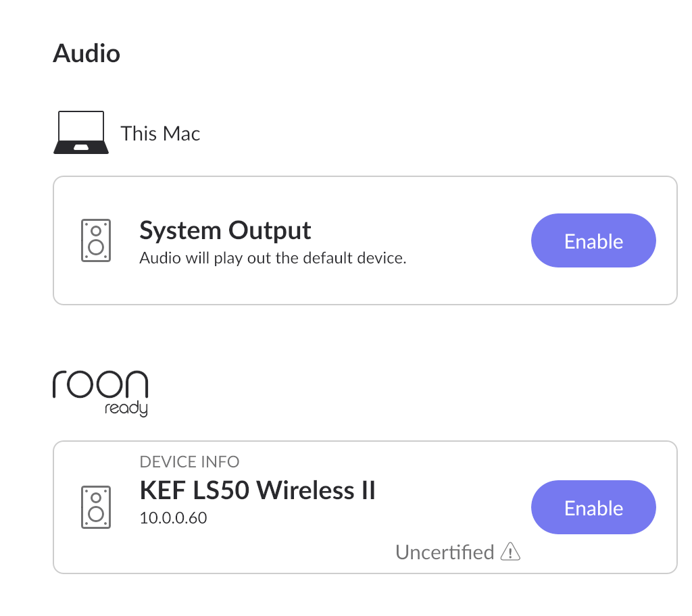Click the laptop icon beside This Mac

[81, 132]
